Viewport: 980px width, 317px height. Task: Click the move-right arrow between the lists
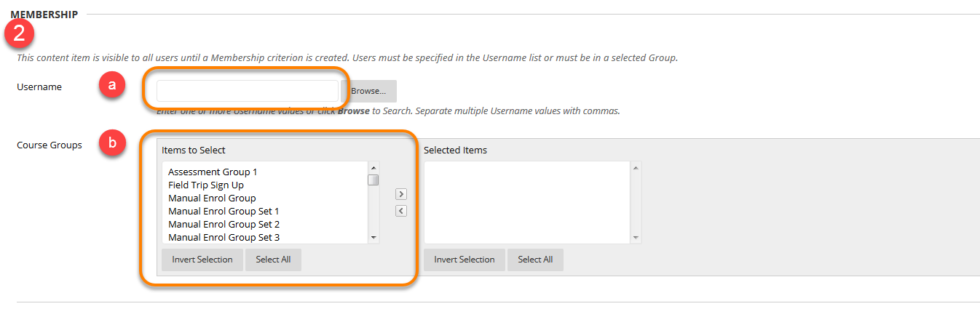pos(401,194)
